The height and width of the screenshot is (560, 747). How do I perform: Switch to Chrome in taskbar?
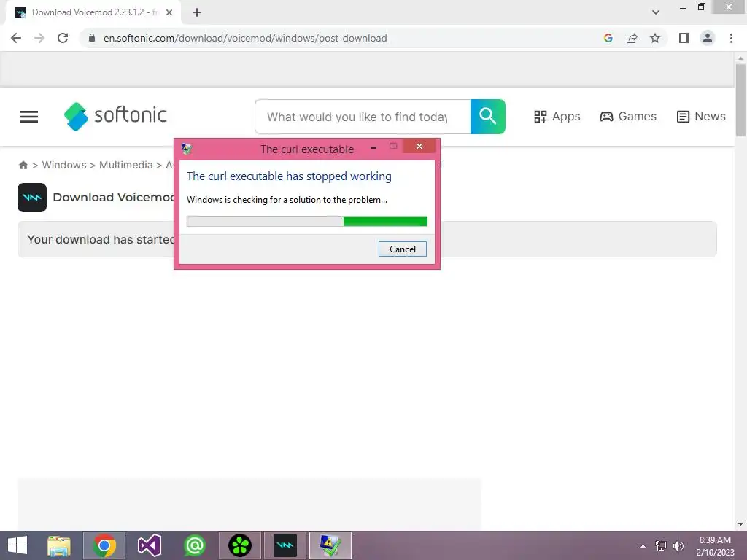point(104,545)
